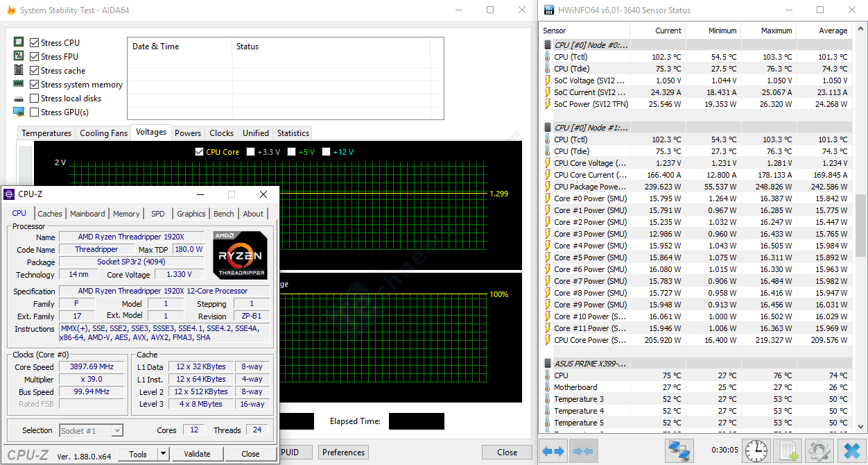
Task: Click lightning icon on SoC Voltage row
Action: click(x=547, y=81)
